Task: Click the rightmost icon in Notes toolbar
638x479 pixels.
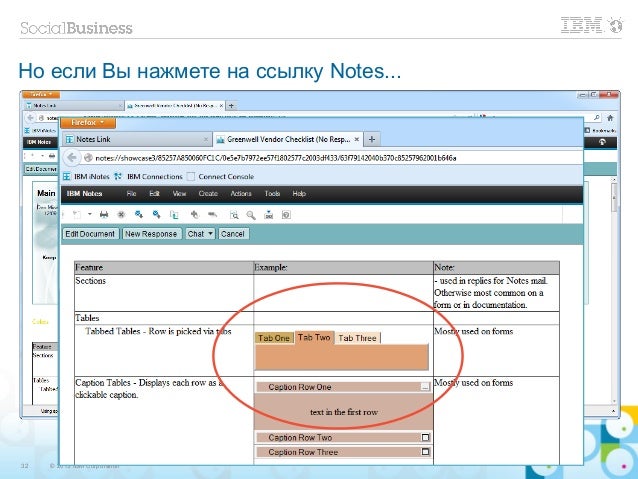Action: point(287,214)
